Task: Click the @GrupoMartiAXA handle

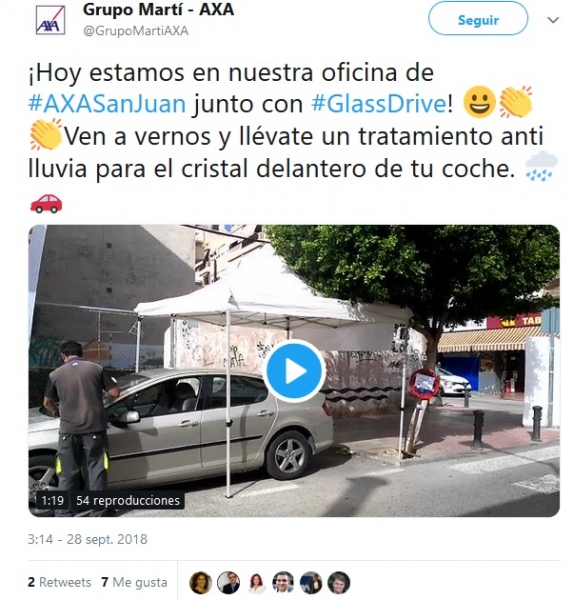Action: coord(136,31)
